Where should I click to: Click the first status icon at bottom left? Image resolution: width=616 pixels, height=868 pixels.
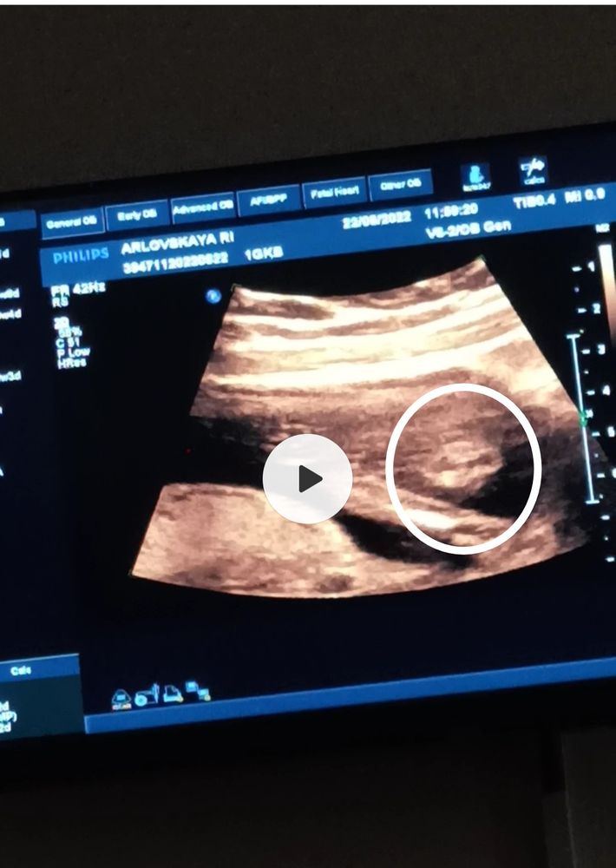pyautogui.click(x=121, y=699)
